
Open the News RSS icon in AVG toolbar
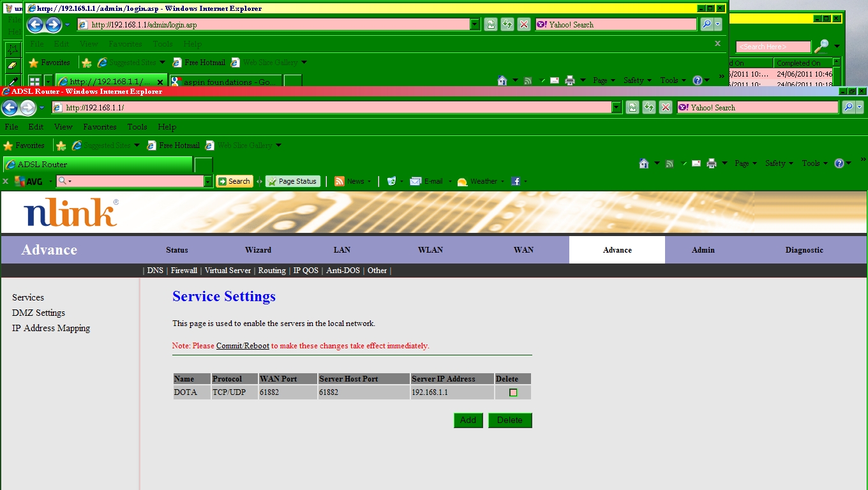340,181
